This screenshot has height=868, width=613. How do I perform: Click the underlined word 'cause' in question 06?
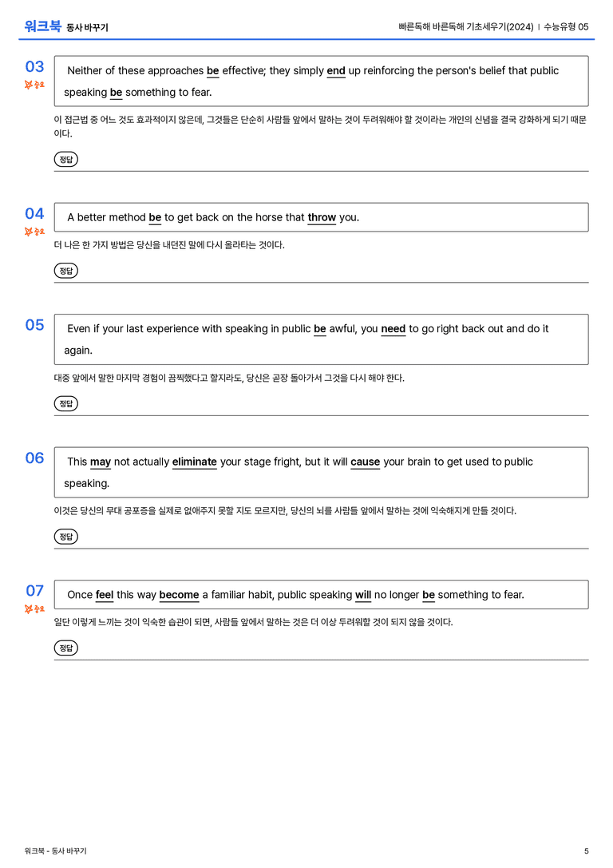pos(365,462)
